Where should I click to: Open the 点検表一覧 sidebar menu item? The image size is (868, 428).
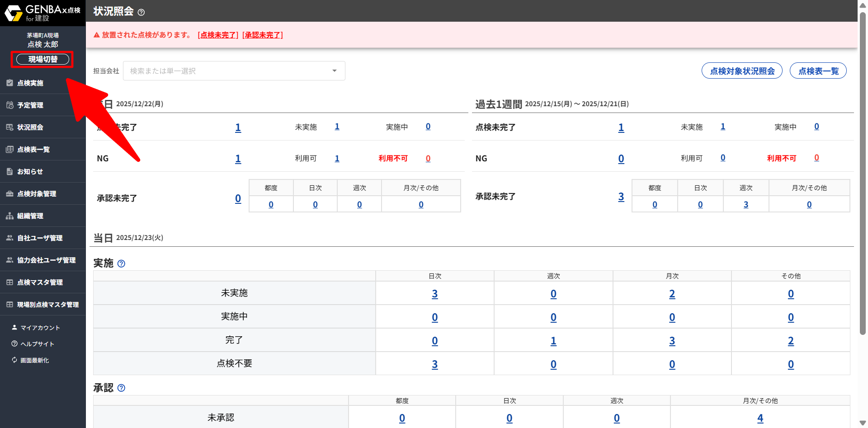pos(33,149)
